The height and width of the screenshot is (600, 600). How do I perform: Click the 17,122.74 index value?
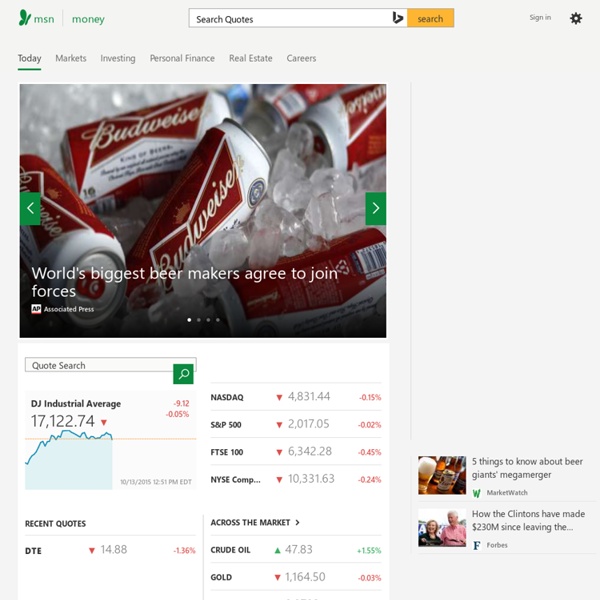[63, 421]
